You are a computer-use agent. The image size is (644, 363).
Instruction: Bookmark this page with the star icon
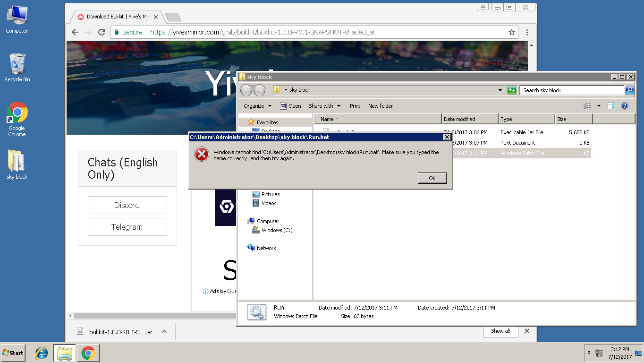511,32
